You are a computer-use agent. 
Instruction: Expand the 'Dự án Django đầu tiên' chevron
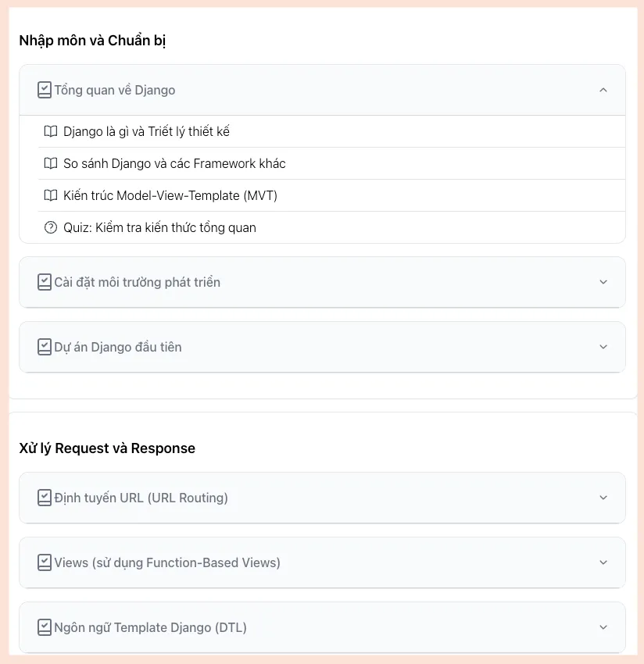(x=603, y=347)
